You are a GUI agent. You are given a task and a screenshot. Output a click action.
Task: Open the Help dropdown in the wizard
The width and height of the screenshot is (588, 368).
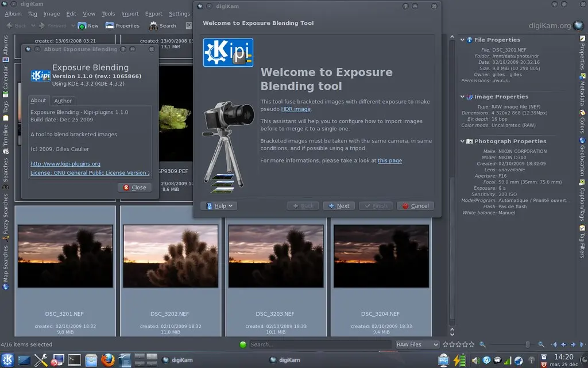tap(219, 205)
